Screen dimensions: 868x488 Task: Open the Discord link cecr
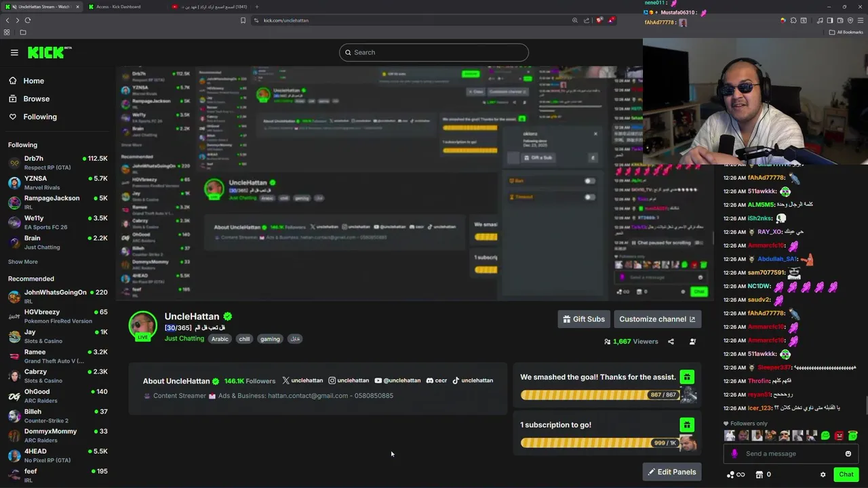point(437,380)
